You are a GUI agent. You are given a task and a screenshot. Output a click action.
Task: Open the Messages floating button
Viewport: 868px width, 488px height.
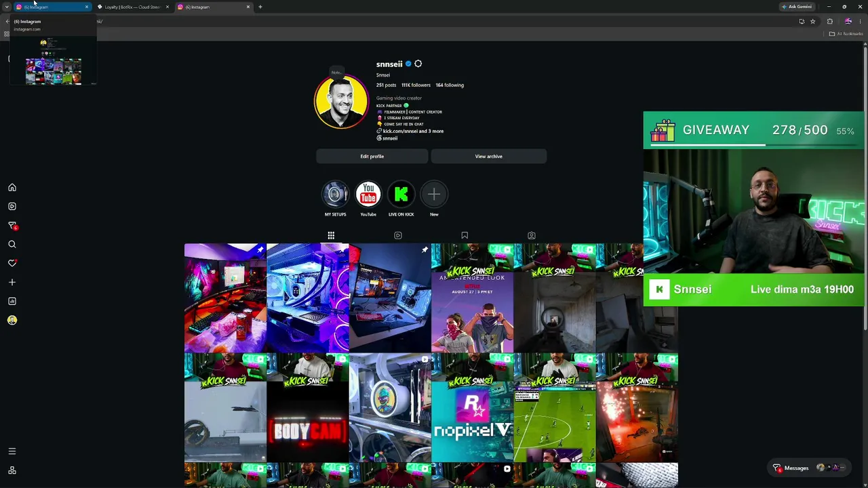(810, 468)
